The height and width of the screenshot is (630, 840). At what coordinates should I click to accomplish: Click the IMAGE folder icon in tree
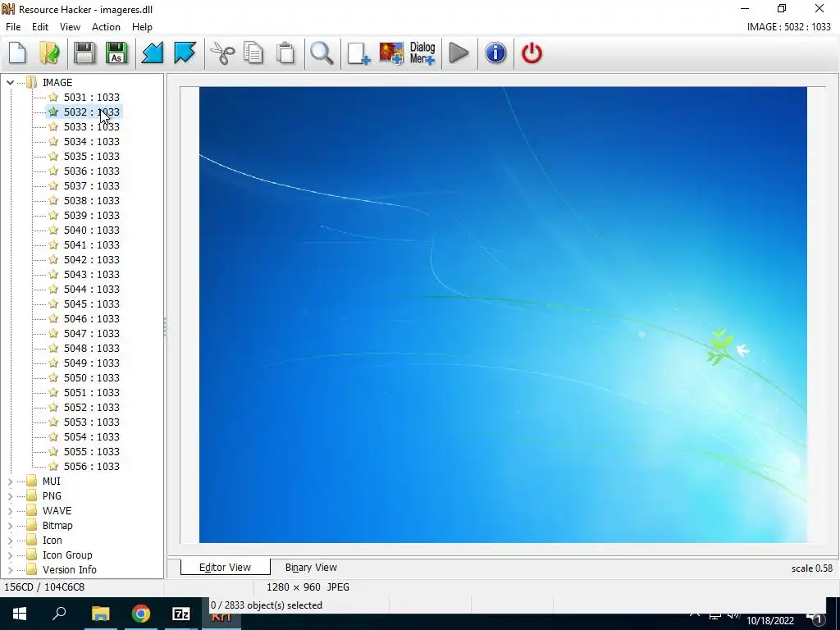coord(32,82)
